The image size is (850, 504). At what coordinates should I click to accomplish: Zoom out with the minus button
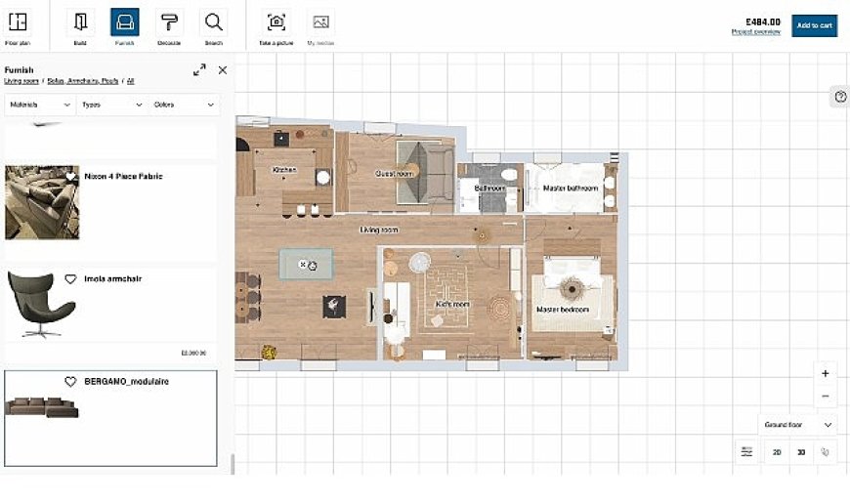(825, 397)
